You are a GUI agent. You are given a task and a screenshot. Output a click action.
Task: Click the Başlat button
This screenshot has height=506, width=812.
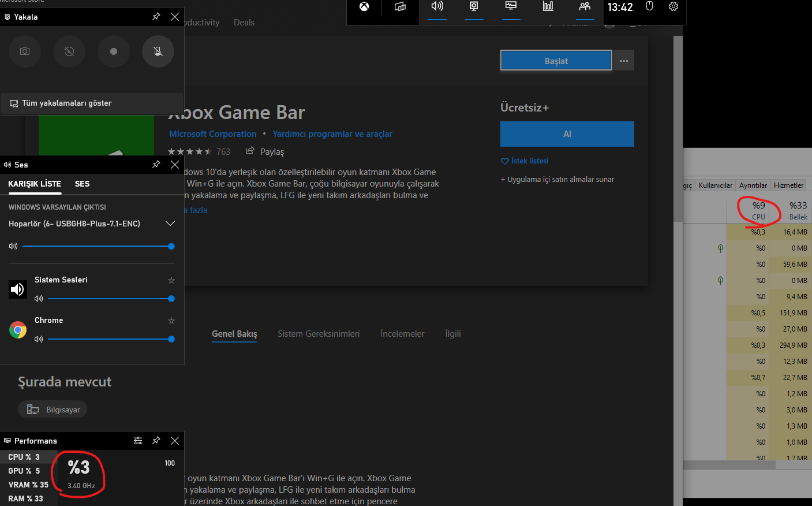(x=556, y=61)
